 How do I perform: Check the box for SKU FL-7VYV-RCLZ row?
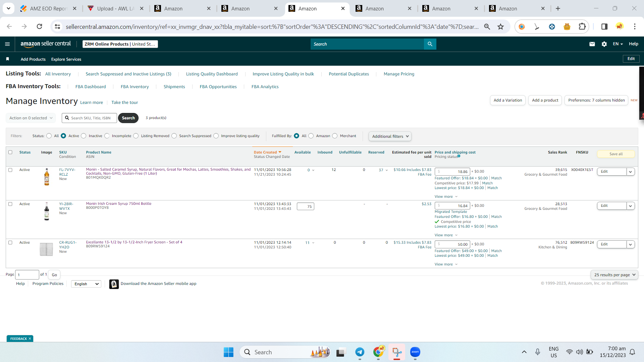[x=10, y=170]
